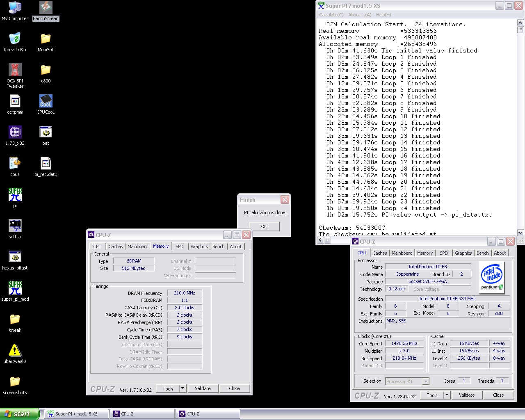Screen dimensions: 525x420
Task: Click Validate in Memory CPU-Z window
Action: pyautogui.click(x=203, y=388)
